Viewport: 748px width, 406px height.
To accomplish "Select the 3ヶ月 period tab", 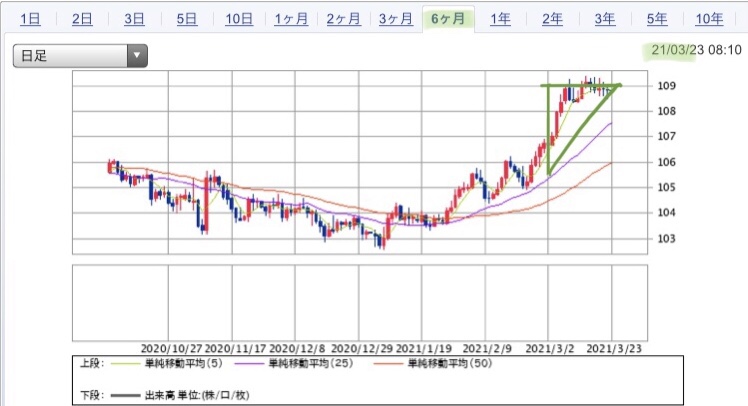I will click(x=395, y=19).
